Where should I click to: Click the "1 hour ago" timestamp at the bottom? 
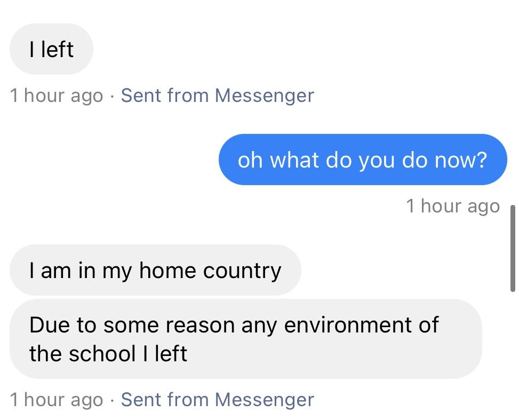(x=57, y=400)
